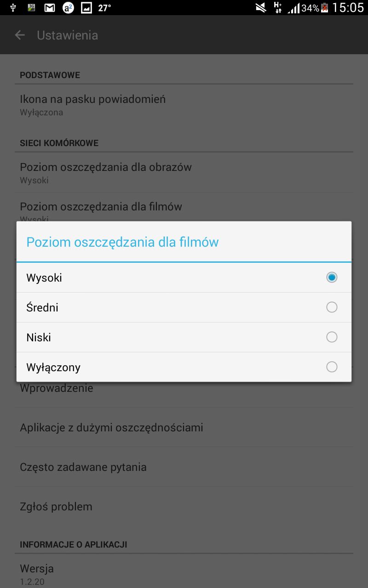Tap the muted speaker icon in status bar
Viewport: 368px width, 588px height.
tap(260, 7)
